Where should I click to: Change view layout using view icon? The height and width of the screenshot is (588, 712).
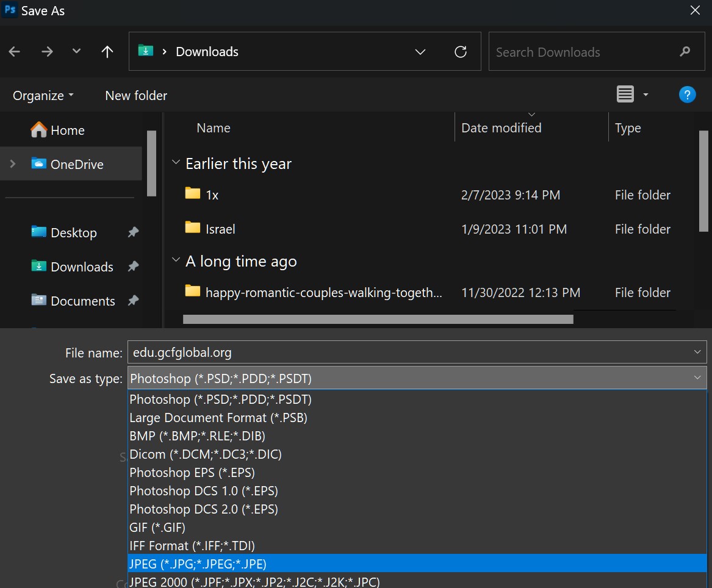tap(625, 95)
